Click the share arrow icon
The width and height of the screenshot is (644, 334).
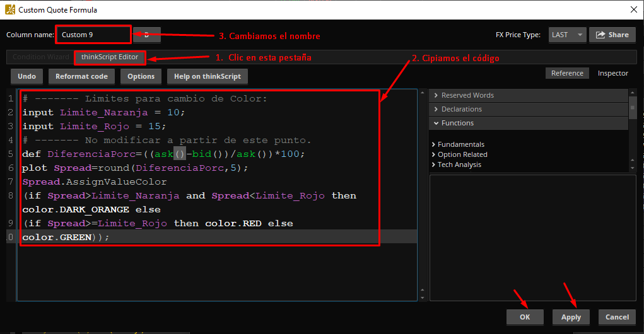click(x=600, y=35)
